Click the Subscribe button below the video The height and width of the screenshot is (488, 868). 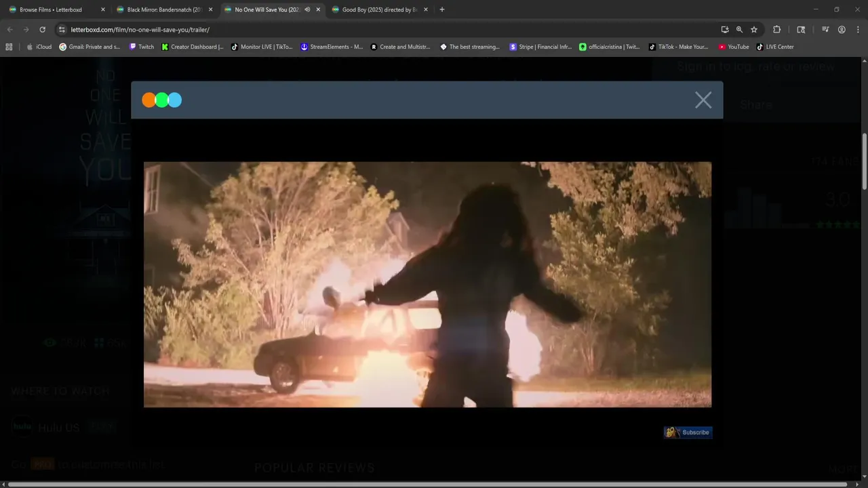click(688, 432)
